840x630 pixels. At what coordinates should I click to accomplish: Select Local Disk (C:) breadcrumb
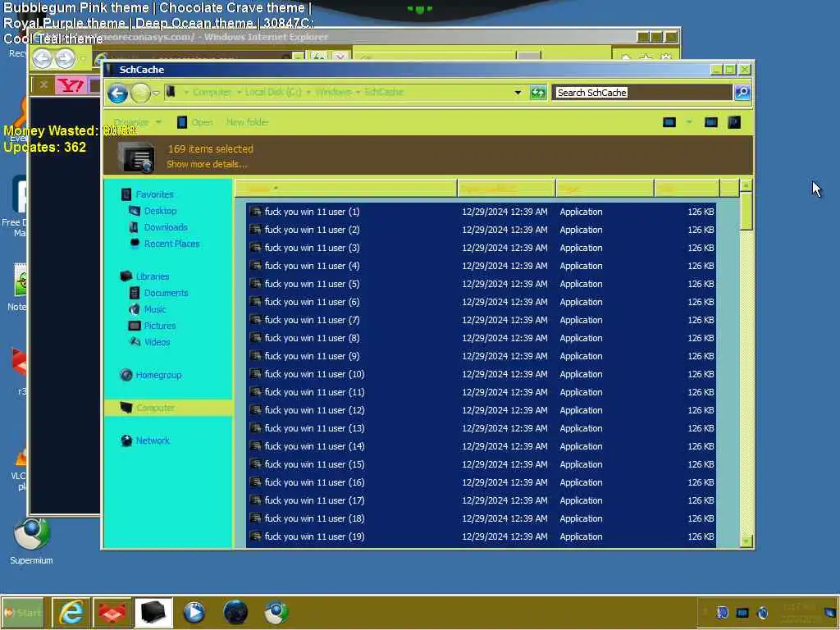point(272,92)
